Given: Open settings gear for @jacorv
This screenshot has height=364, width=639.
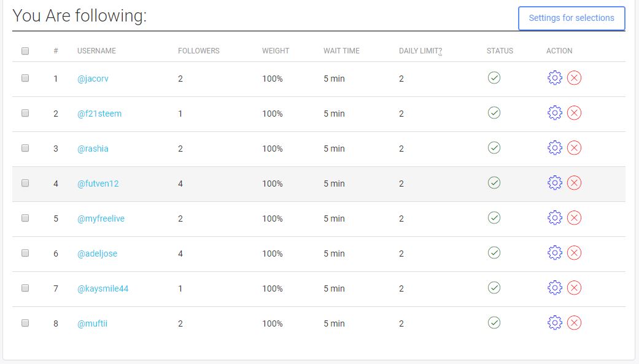Looking at the screenshot, I should (x=554, y=78).
